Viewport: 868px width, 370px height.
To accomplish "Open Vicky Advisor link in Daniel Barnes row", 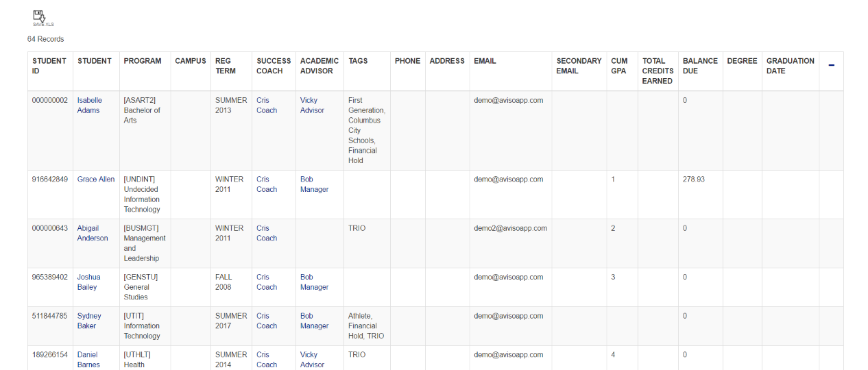I will [313, 360].
